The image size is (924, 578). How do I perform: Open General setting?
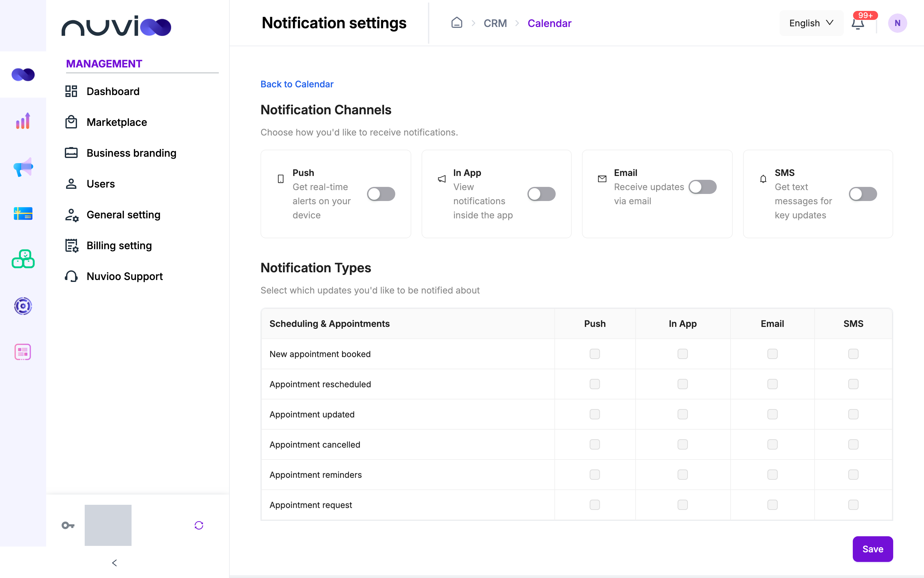tap(113, 215)
